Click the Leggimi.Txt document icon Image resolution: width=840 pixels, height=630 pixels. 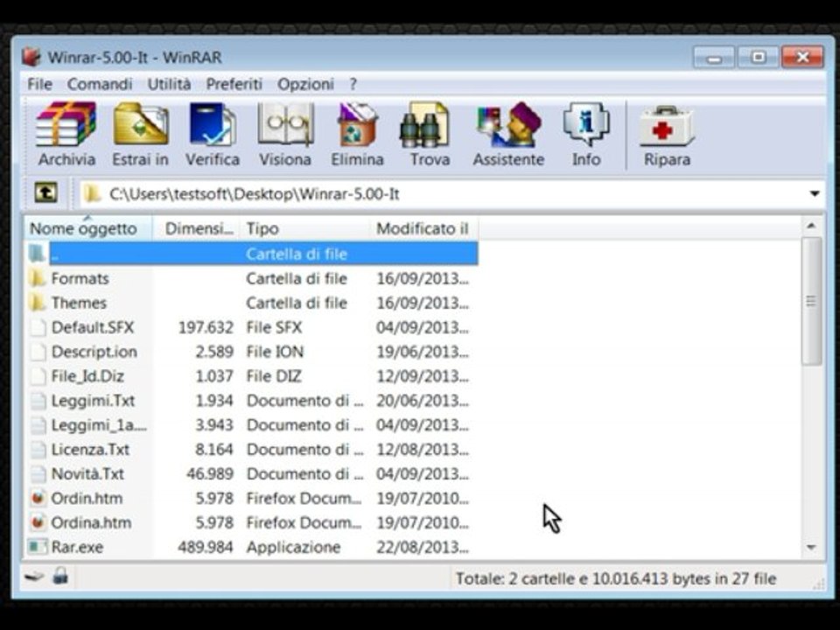[38, 400]
